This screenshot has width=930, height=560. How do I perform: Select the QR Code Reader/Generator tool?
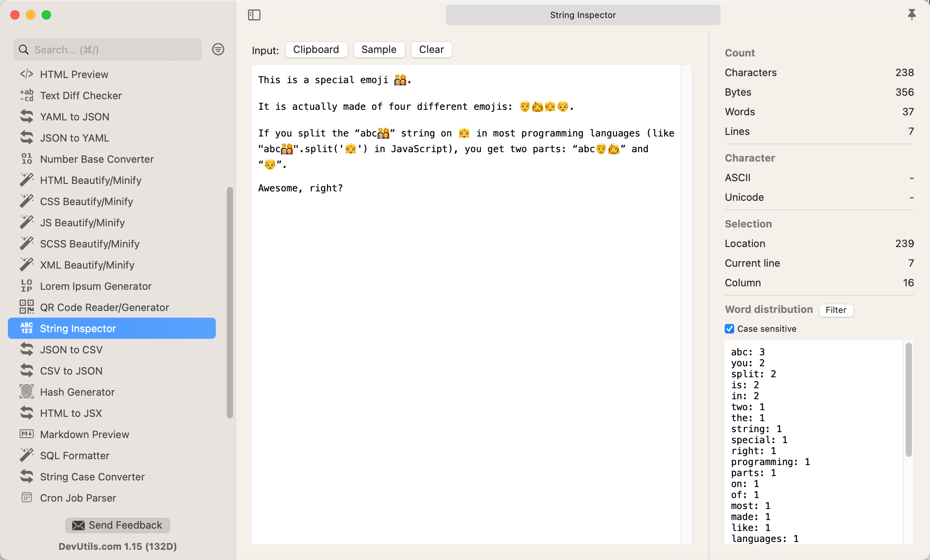pyautogui.click(x=104, y=307)
